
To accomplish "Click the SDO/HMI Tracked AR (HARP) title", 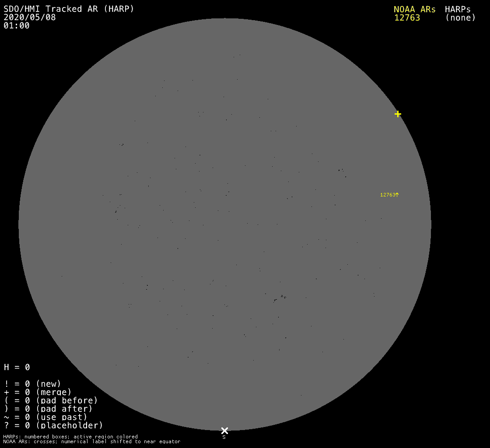I will [x=69, y=9].
